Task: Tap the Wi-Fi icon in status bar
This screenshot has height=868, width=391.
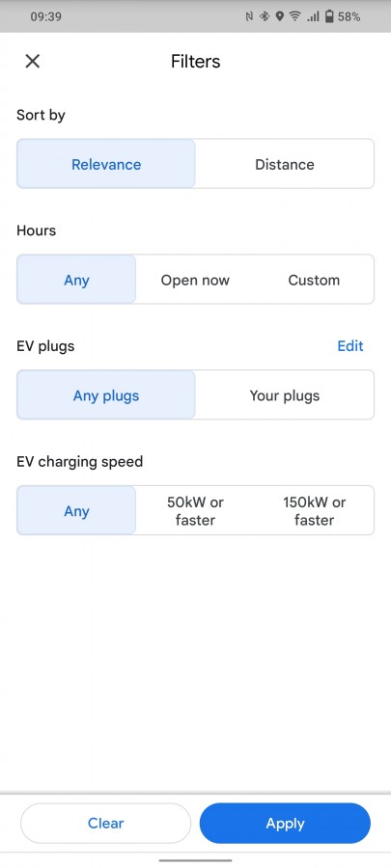Action: click(x=294, y=16)
